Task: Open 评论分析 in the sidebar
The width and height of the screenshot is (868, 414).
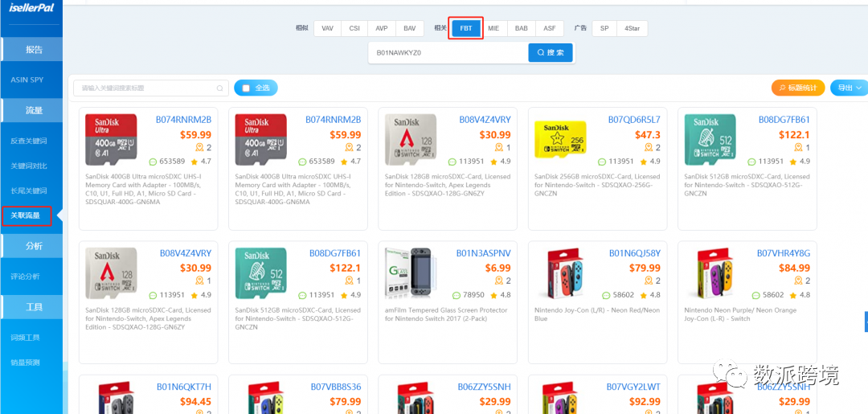Action: (x=25, y=277)
